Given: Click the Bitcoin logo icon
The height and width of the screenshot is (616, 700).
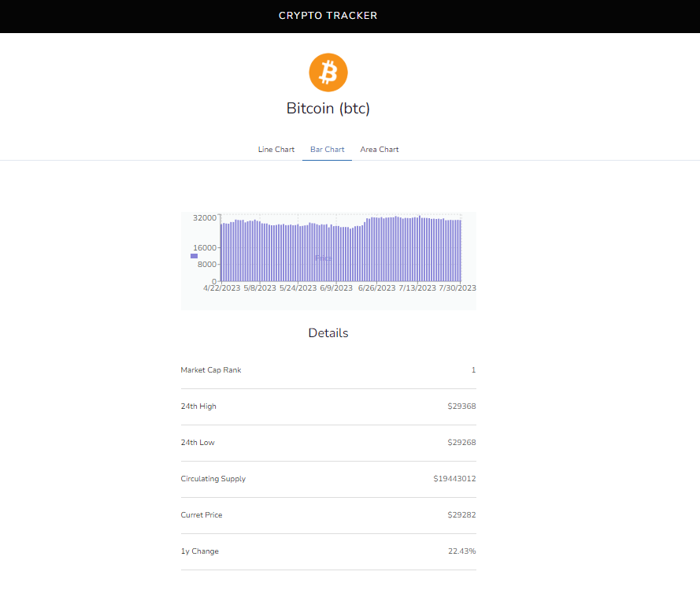Looking at the screenshot, I should point(328,72).
